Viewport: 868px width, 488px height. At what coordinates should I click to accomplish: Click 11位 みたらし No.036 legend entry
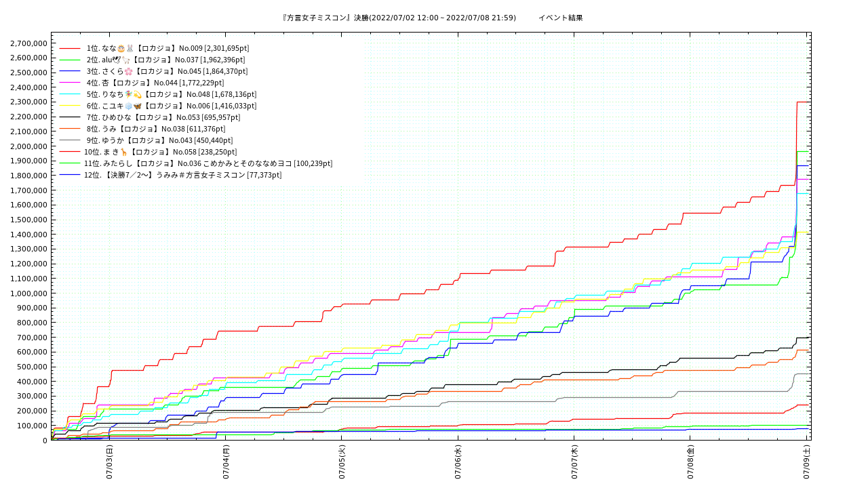(208, 163)
